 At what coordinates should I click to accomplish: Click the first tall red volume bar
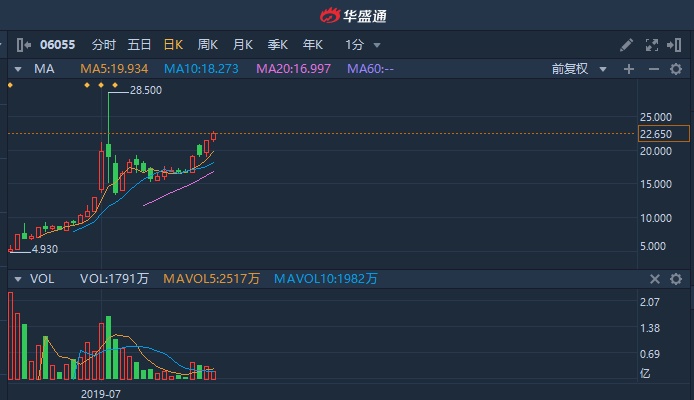(x=11, y=335)
